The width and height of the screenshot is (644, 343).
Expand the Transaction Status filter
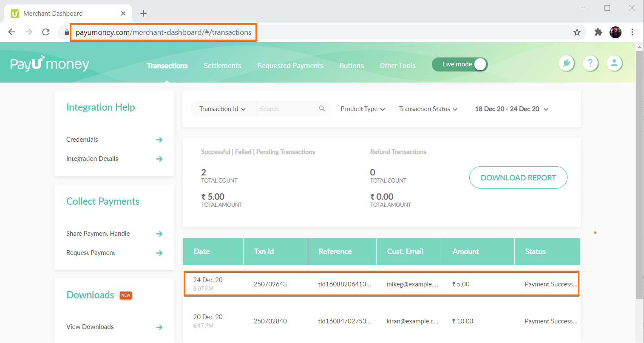[x=428, y=109]
